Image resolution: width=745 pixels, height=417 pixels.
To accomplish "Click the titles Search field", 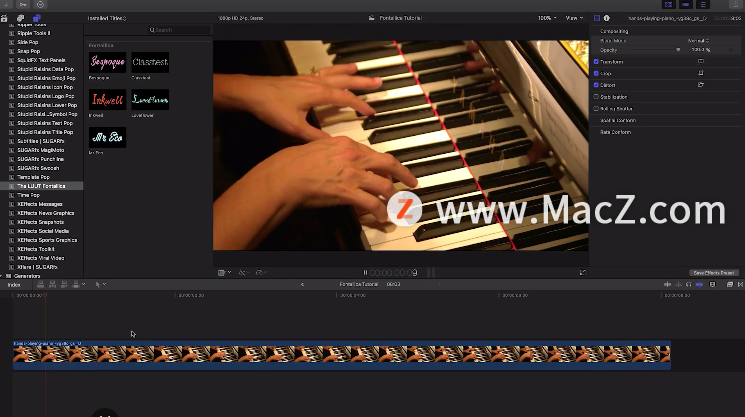I will tap(179, 30).
